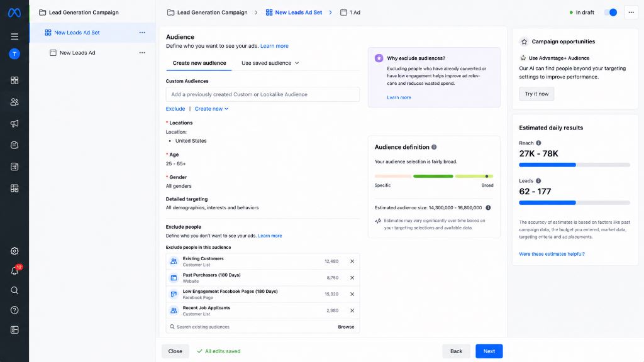Show info for estimated audience size
Screen dimensions: 644x362
pos(488,207)
